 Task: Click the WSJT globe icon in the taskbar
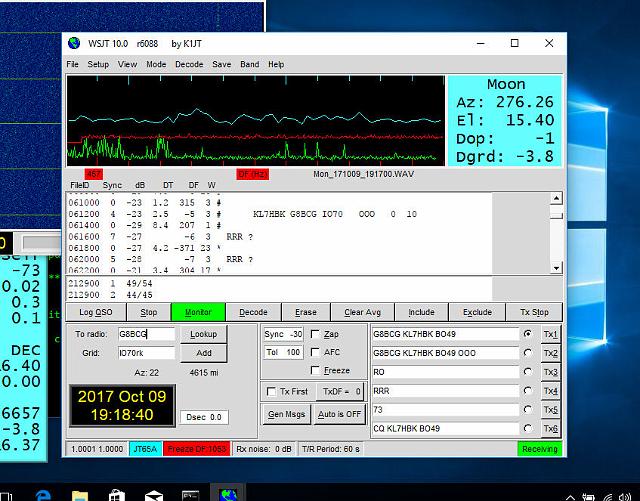click(228, 493)
